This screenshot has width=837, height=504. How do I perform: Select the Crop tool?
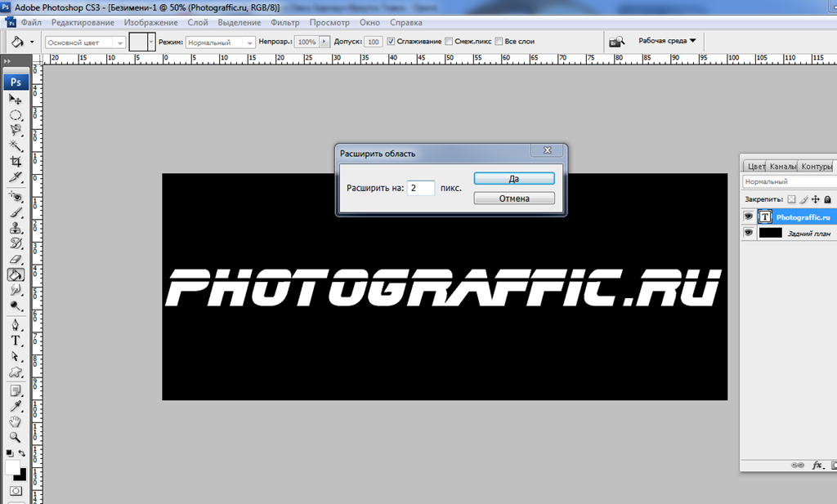(x=16, y=161)
